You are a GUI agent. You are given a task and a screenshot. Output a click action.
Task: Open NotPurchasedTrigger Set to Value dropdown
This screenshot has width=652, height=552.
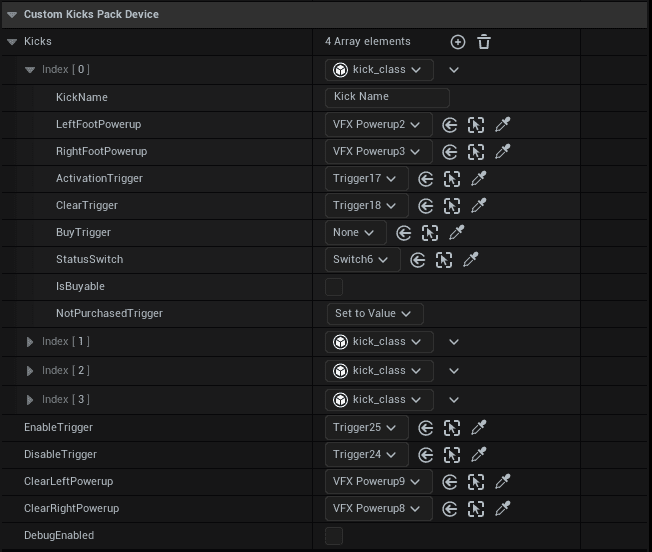pos(375,314)
